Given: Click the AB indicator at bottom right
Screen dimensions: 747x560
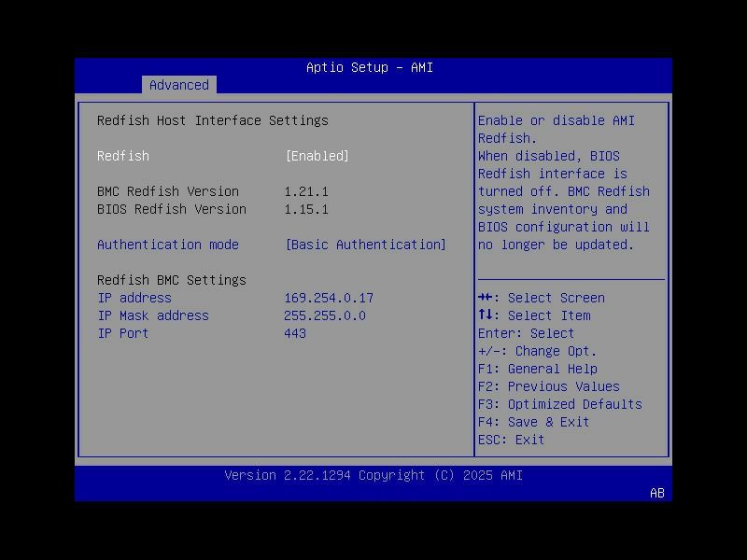Looking at the screenshot, I should (655, 495).
